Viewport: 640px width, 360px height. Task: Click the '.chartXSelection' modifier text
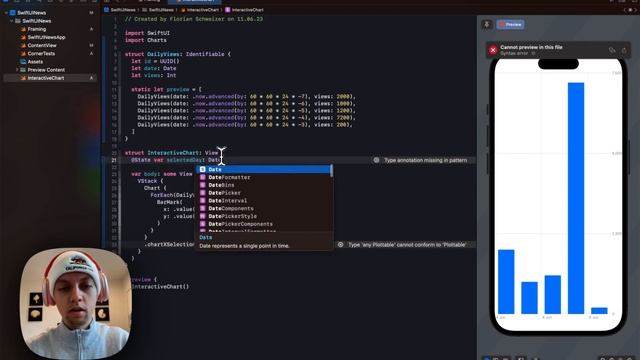[x=169, y=244]
